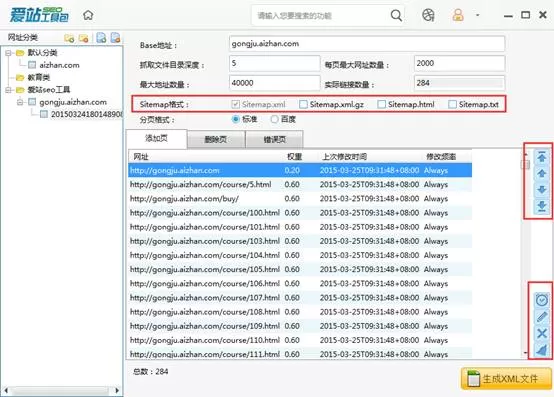The width and height of the screenshot is (554, 397).
Task: Click the 实际链接数量 284 value
Action: coord(459,83)
